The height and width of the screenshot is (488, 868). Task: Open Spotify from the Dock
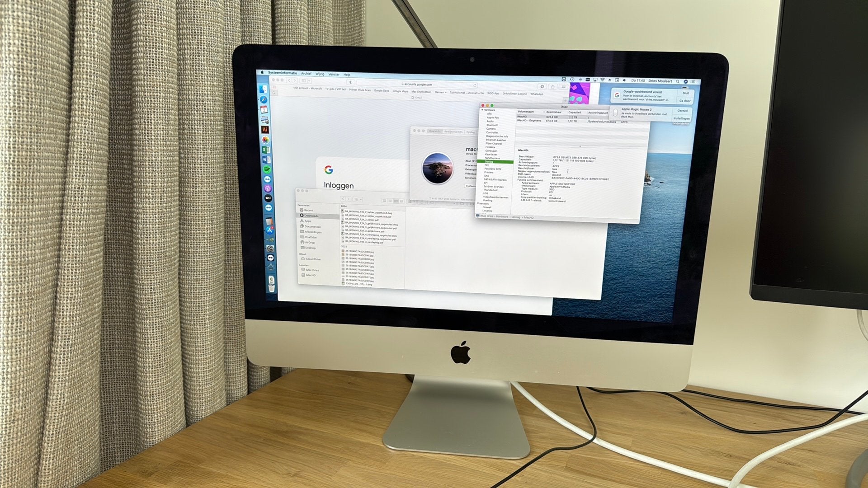tap(267, 169)
